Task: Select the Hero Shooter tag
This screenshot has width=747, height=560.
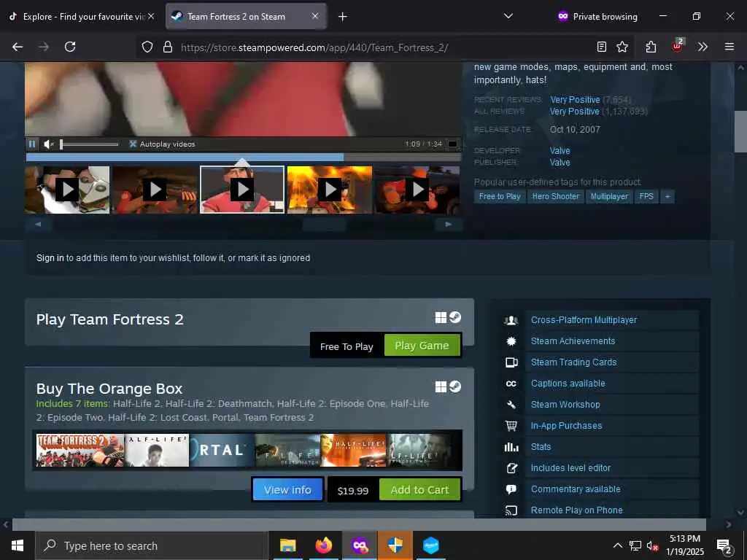Action: (x=555, y=196)
